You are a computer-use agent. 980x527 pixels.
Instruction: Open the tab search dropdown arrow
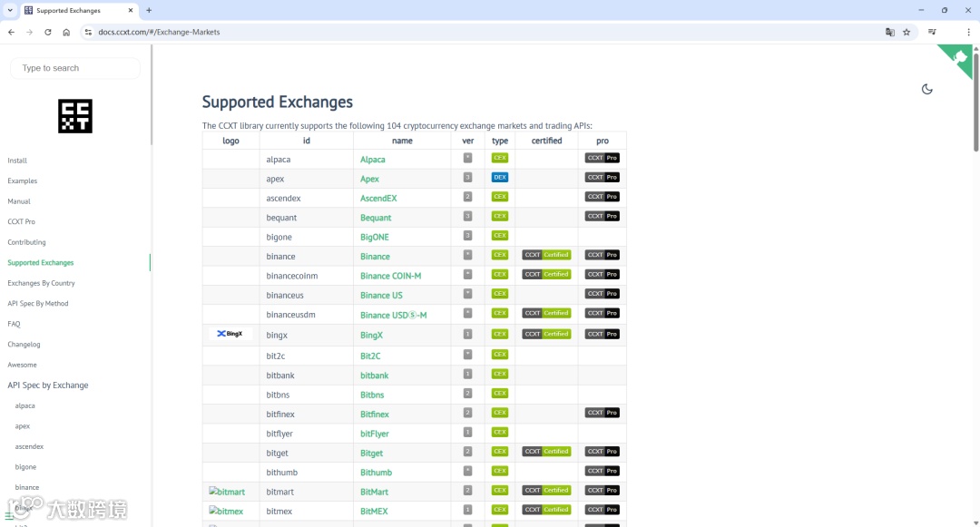10,10
